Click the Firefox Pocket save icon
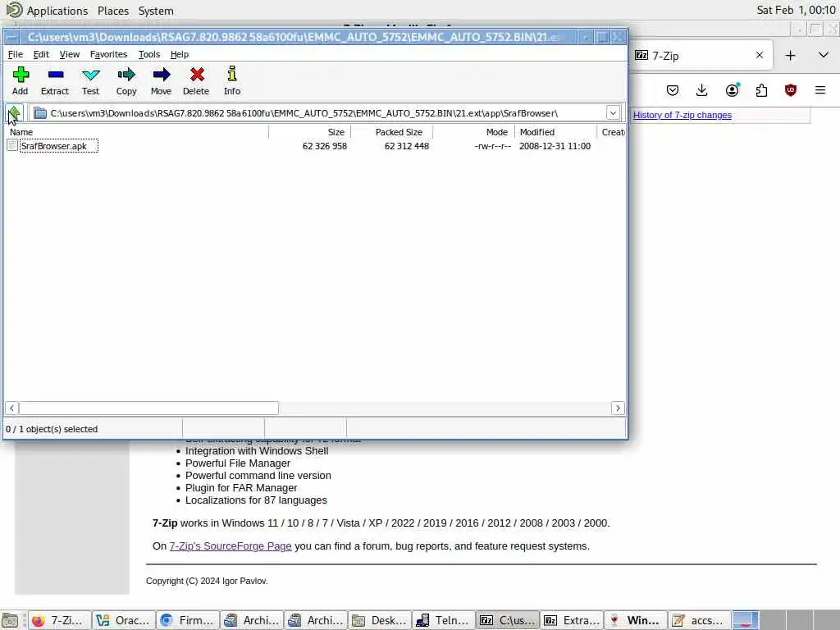 point(673,90)
